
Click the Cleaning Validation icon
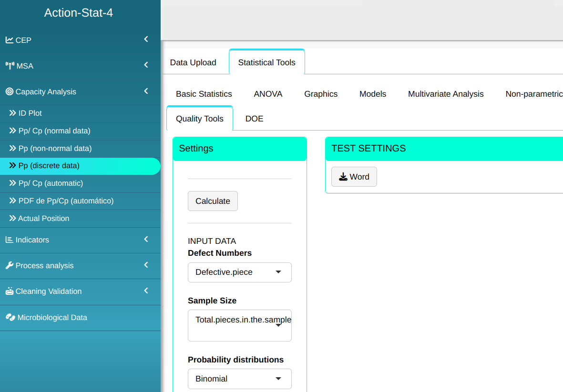[9, 291]
